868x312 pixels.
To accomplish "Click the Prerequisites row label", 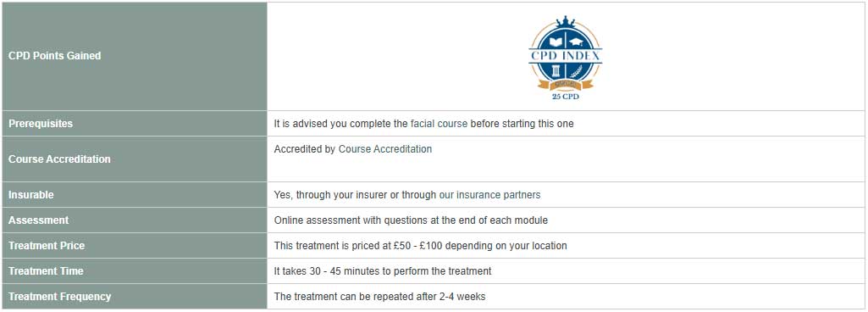I will pyautogui.click(x=135, y=124).
